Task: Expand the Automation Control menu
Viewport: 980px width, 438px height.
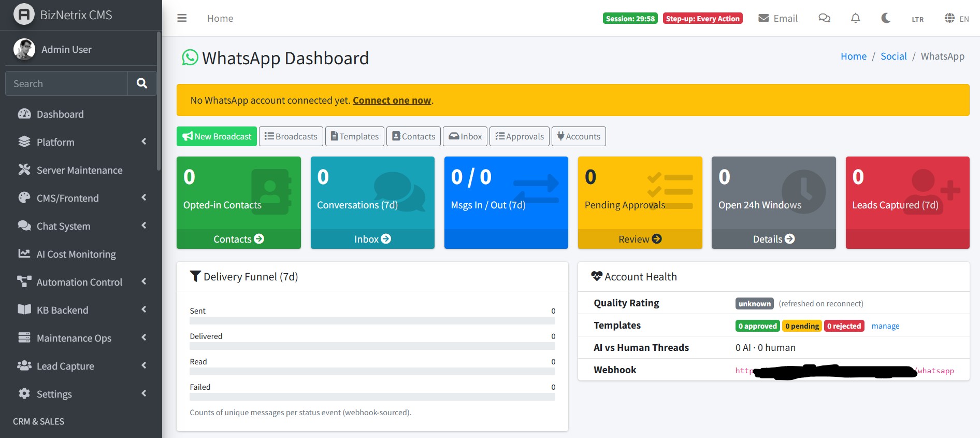Action: (81, 282)
